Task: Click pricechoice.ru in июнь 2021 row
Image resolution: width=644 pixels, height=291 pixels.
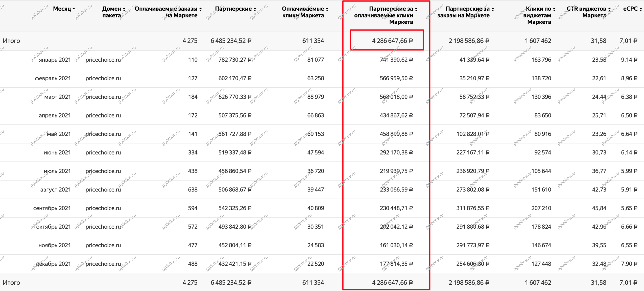Action: pyautogui.click(x=103, y=153)
